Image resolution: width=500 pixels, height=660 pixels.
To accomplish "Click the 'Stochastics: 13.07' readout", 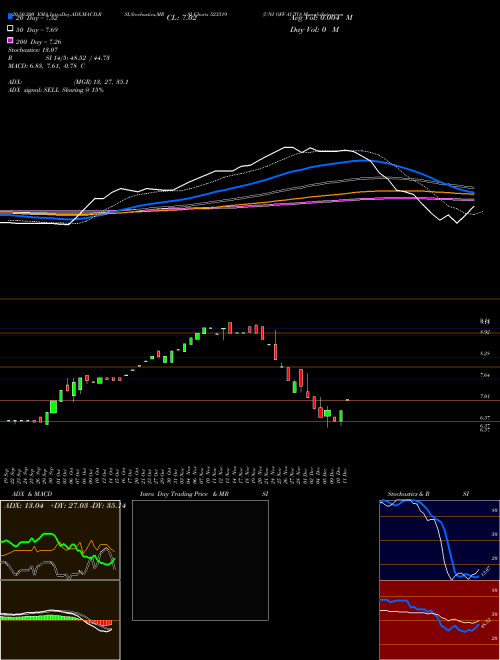I will click(x=33, y=50).
